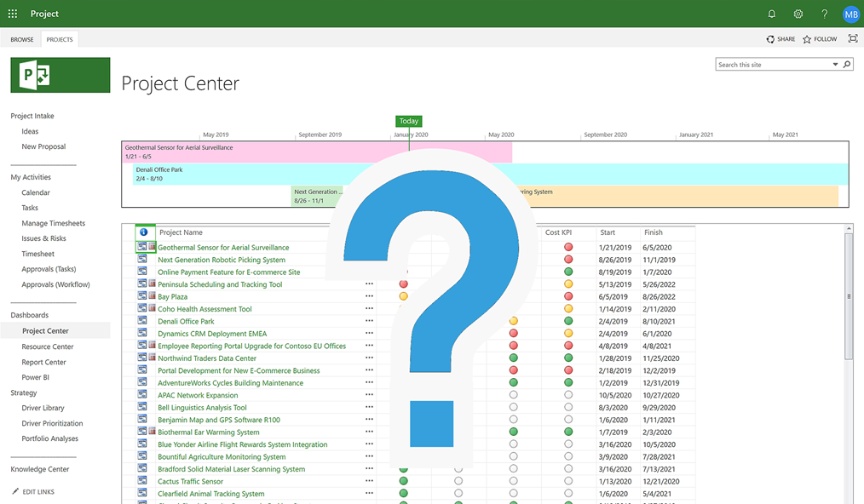Open ellipsis menu for Bay Plaza
Image resolution: width=864 pixels, height=504 pixels.
tap(369, 296)
